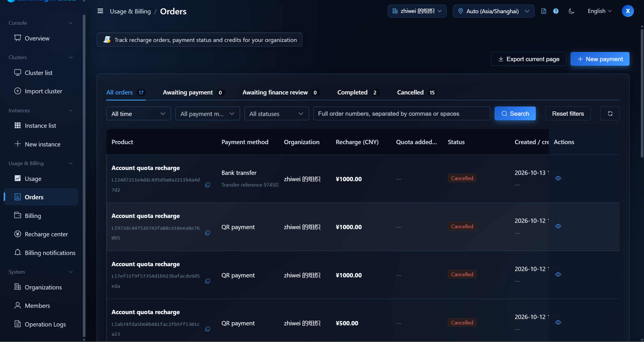The height and width of the screenshot is (342, 644).
Task: Open the All statuses dropdown
Action: pyautogui.click(x=277, y=114)
